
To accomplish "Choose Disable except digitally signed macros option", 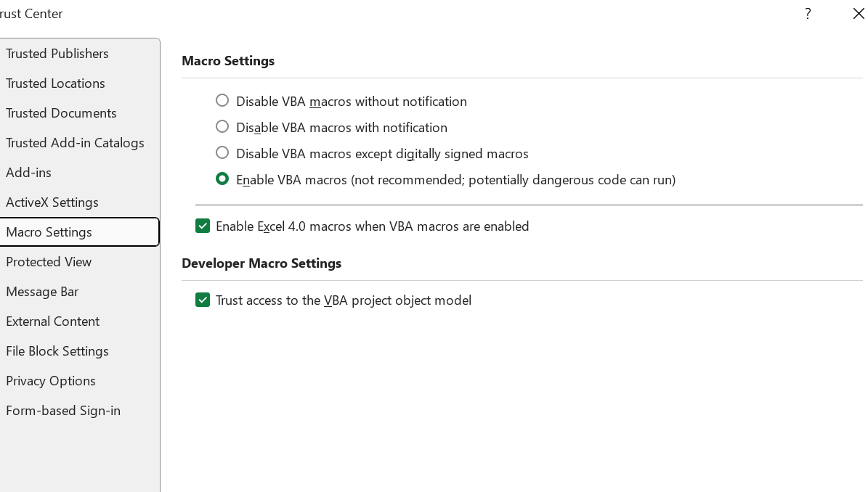I will click(x=222, y=153).
